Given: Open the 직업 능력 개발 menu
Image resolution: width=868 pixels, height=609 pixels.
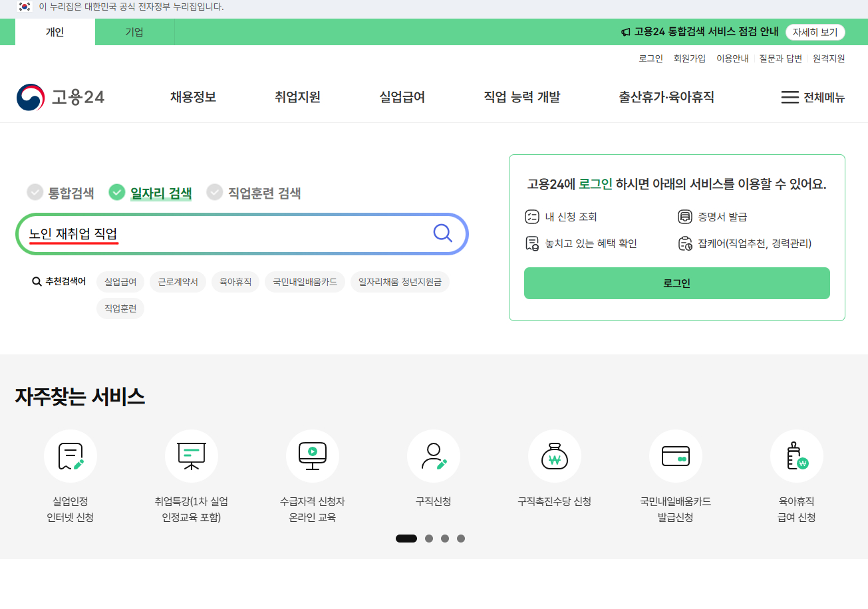Looking at the screenshot, I should point(522,97).
